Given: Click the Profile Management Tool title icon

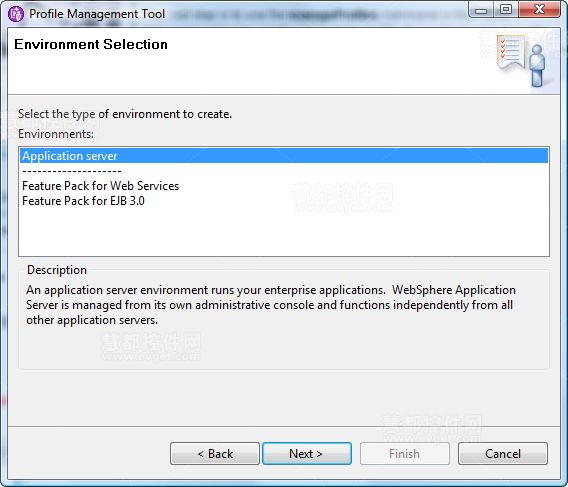Looking at the screenshot, I should point(16,14).
